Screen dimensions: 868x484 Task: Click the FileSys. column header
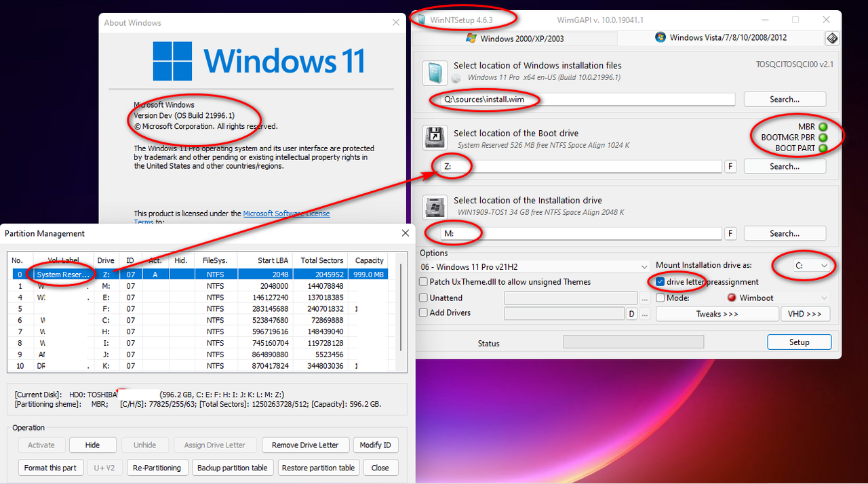(x=216, y=260)
